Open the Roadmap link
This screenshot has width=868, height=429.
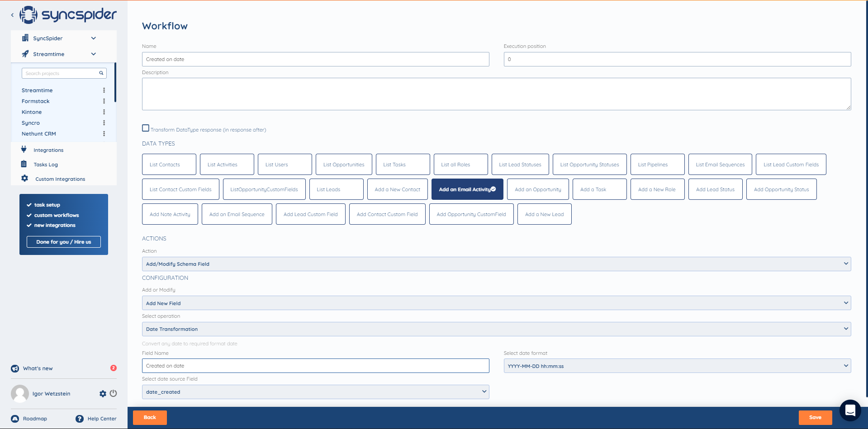coord(35,419)
